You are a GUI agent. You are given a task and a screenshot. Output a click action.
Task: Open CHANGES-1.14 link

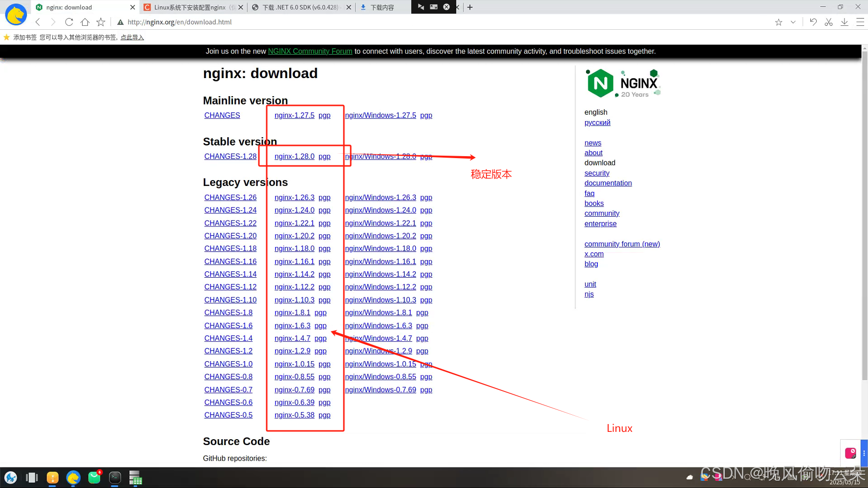tap(231, 274)
